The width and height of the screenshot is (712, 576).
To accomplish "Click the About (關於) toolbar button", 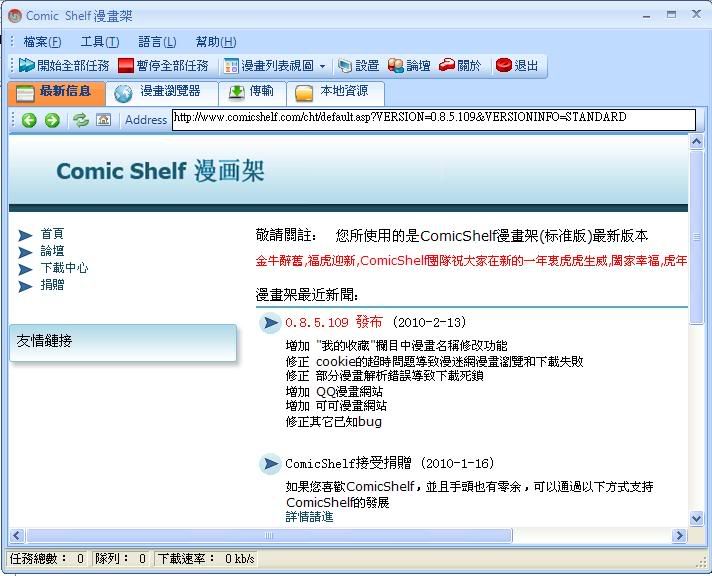I will pos(460,66).
